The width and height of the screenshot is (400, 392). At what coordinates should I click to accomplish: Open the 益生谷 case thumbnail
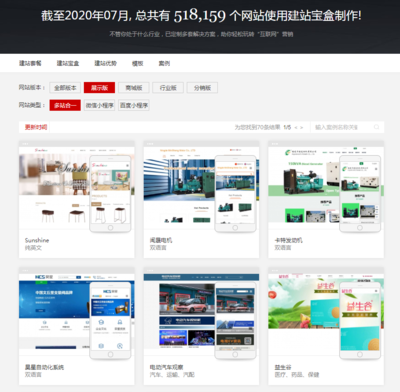(326, 314)
